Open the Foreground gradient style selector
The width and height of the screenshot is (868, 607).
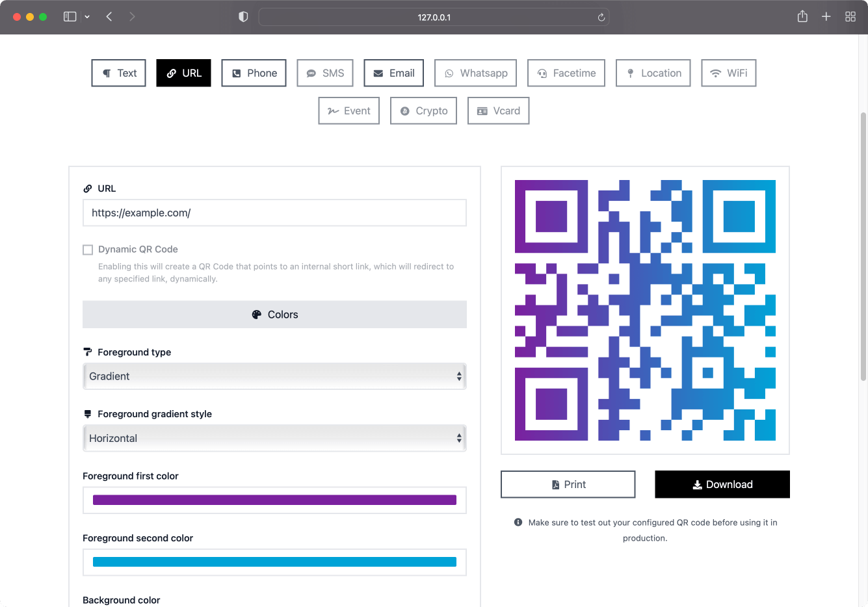[274, 438]
